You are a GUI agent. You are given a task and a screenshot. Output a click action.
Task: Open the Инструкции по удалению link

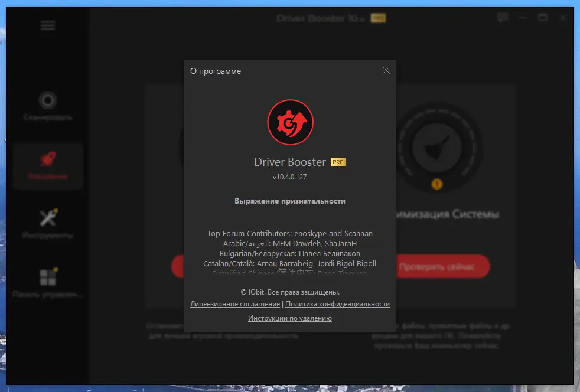point(289,318)
